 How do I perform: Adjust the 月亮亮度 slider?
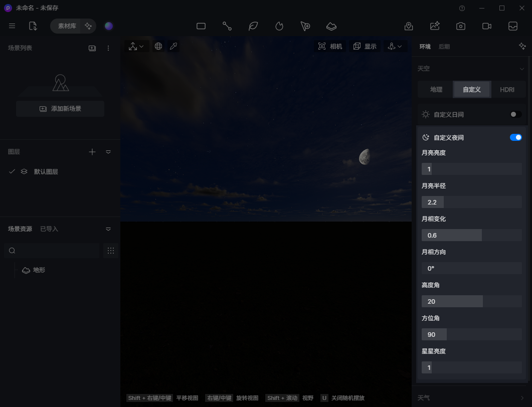pos(472,169)
